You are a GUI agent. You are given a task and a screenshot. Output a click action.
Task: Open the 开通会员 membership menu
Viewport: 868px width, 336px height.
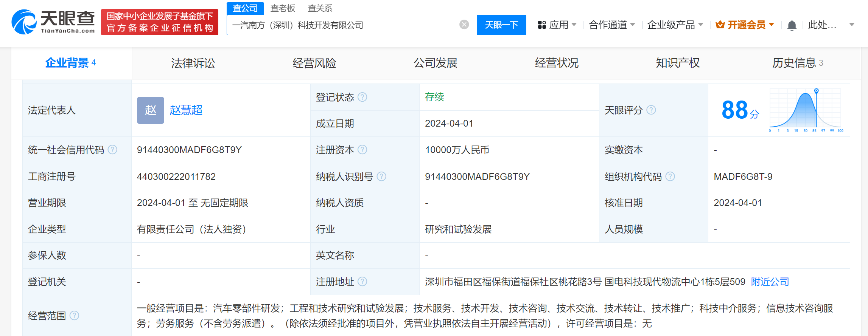(x=745, y=25)
